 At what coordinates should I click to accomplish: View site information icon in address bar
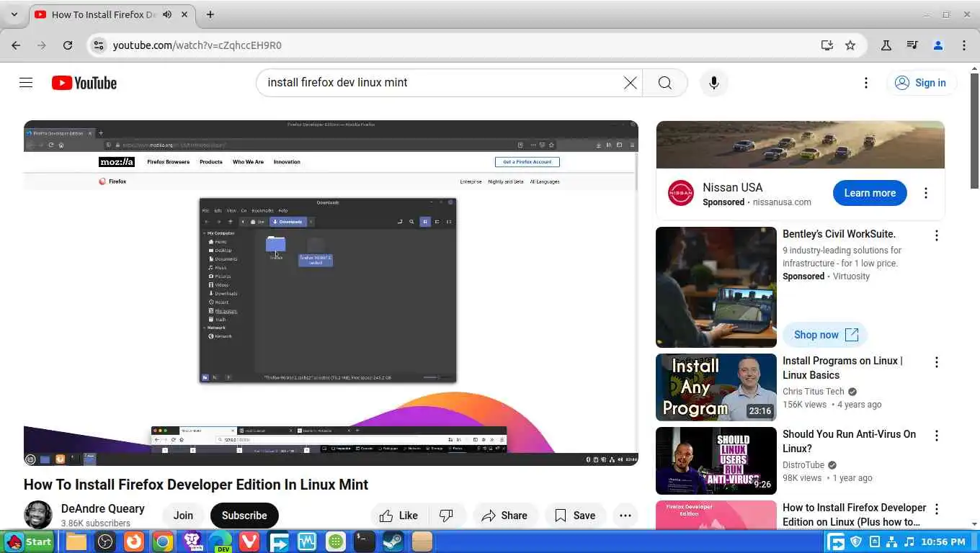99,45
